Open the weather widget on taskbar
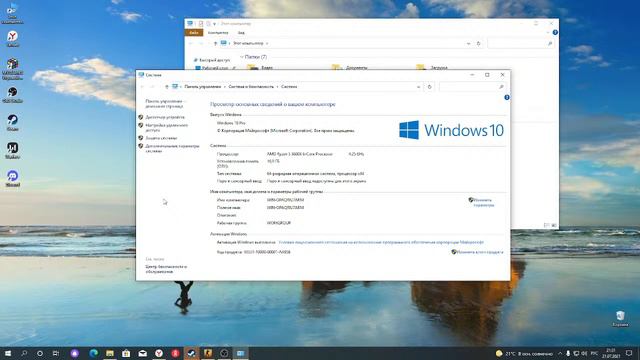640x360 pixels. (524, 353)
